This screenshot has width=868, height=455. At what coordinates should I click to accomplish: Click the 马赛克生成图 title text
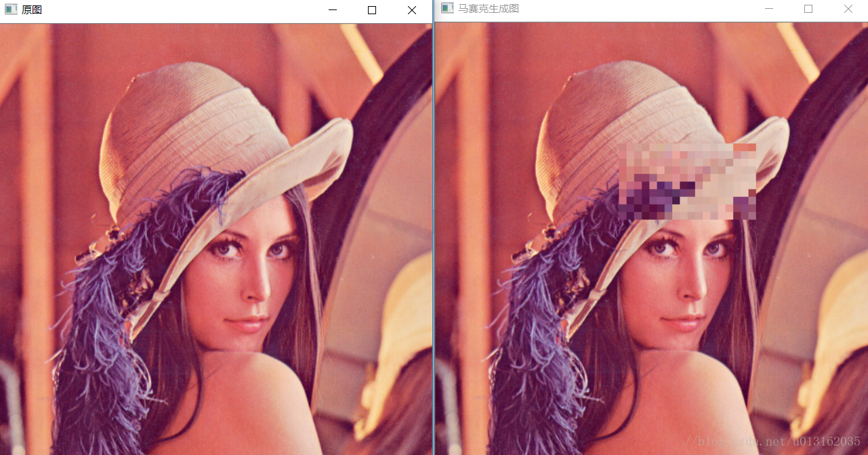coord(489,9)
